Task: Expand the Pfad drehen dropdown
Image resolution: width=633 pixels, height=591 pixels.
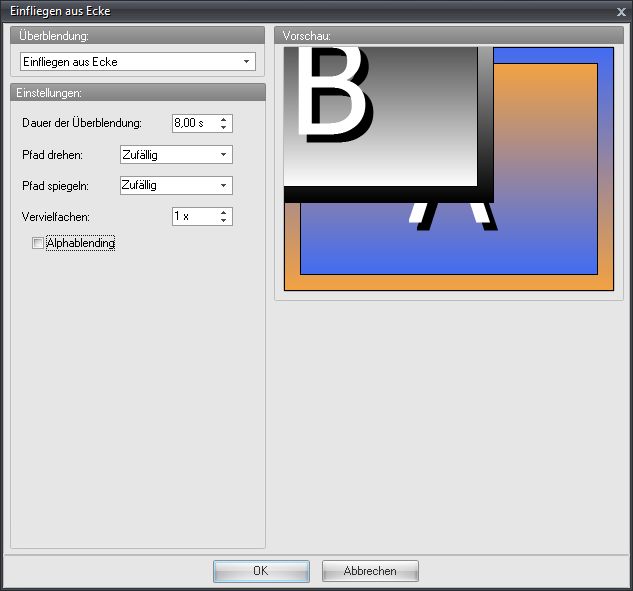Action: click(175, 155)
